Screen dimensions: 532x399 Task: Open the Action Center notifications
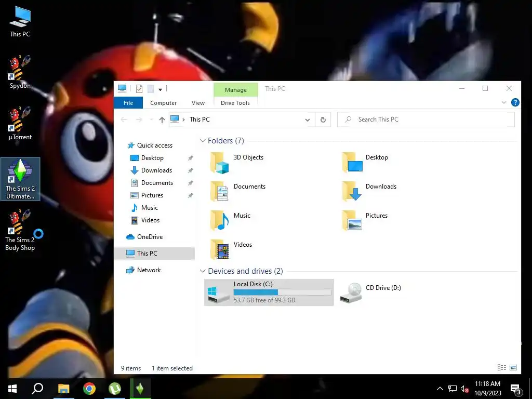pos(516,389)
